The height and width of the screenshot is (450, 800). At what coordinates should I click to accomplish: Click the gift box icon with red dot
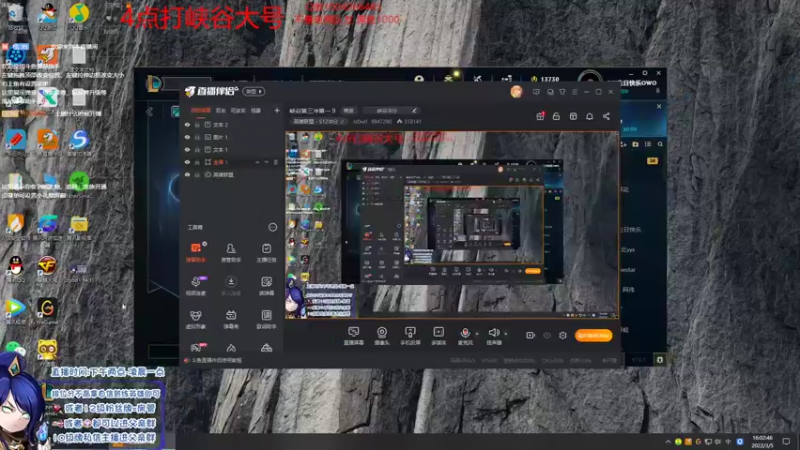pos(540,116)
